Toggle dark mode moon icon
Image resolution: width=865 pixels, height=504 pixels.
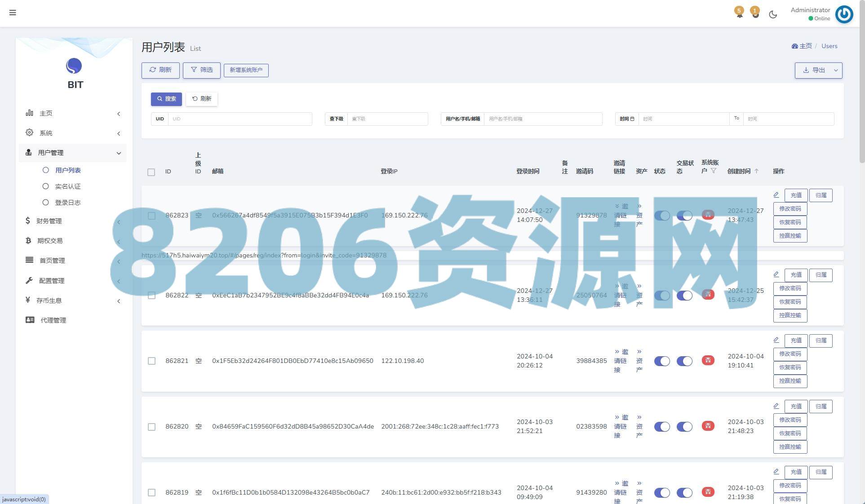[773, 14]
